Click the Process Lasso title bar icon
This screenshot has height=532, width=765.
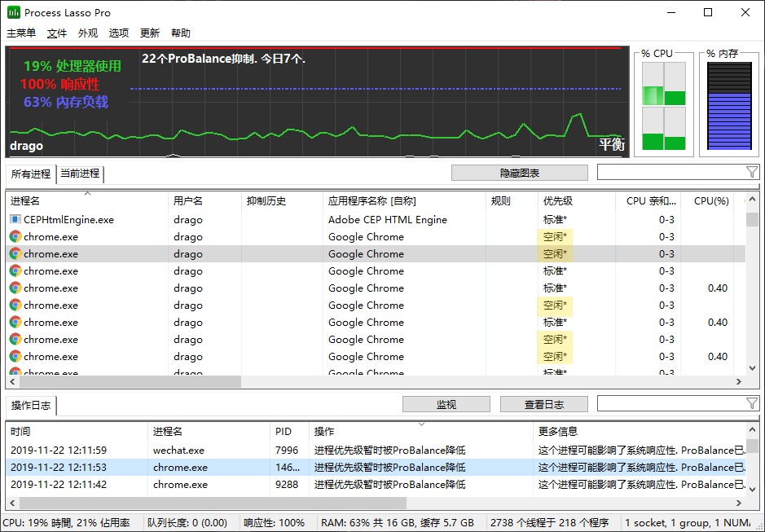pyautogui.click(x=14, y=12)
